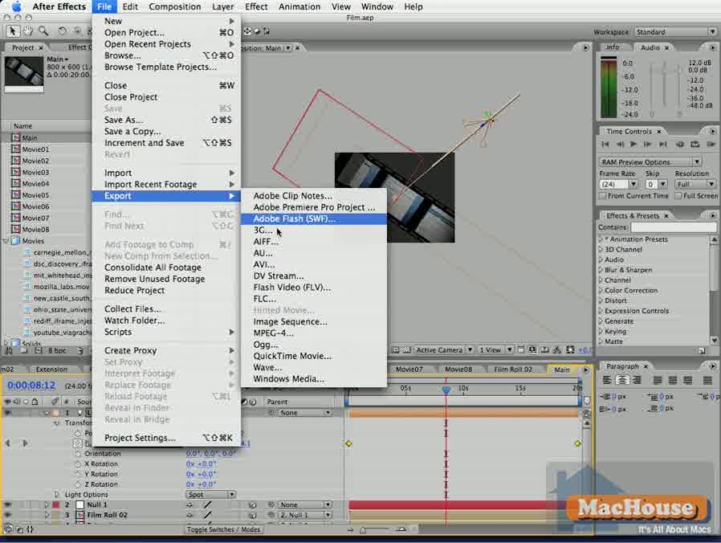Click the keyframe diamond at timeline start
Viewport: 721px width, 543px height.
[349, 444]
